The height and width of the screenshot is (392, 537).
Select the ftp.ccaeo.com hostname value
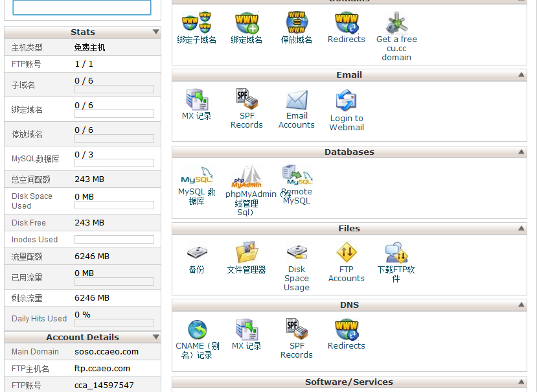tap(102, 369)
